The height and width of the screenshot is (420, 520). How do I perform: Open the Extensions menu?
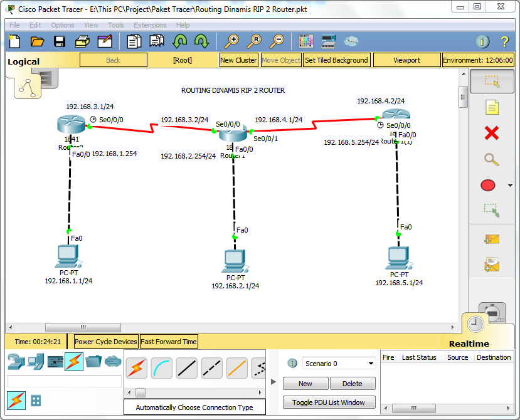click(x=149, y=25)
